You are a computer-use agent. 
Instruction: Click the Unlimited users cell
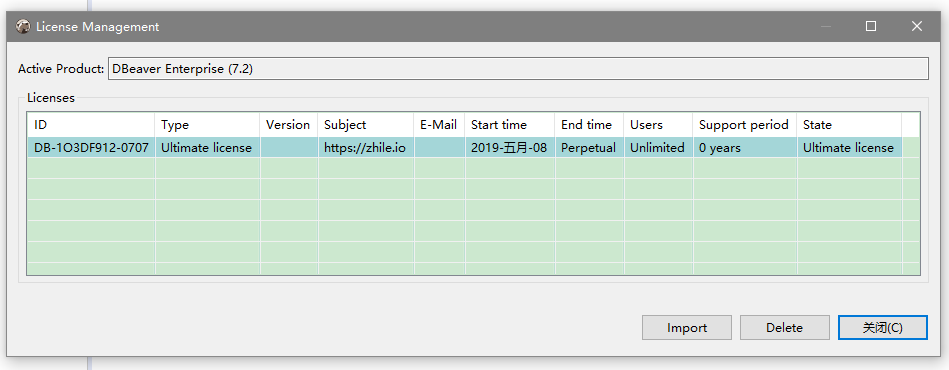(x=658, y=148)
